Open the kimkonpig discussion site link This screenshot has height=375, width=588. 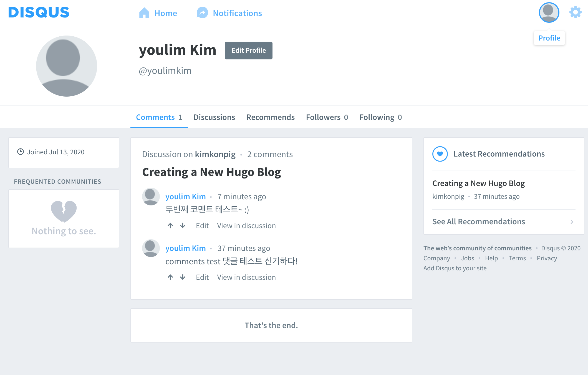(x=215, y=154)
